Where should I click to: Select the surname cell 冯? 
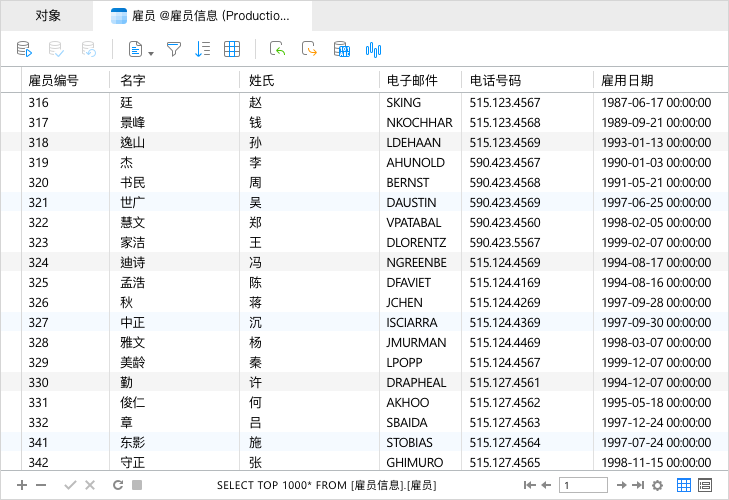pyautogui.click(x=309, y=262)
